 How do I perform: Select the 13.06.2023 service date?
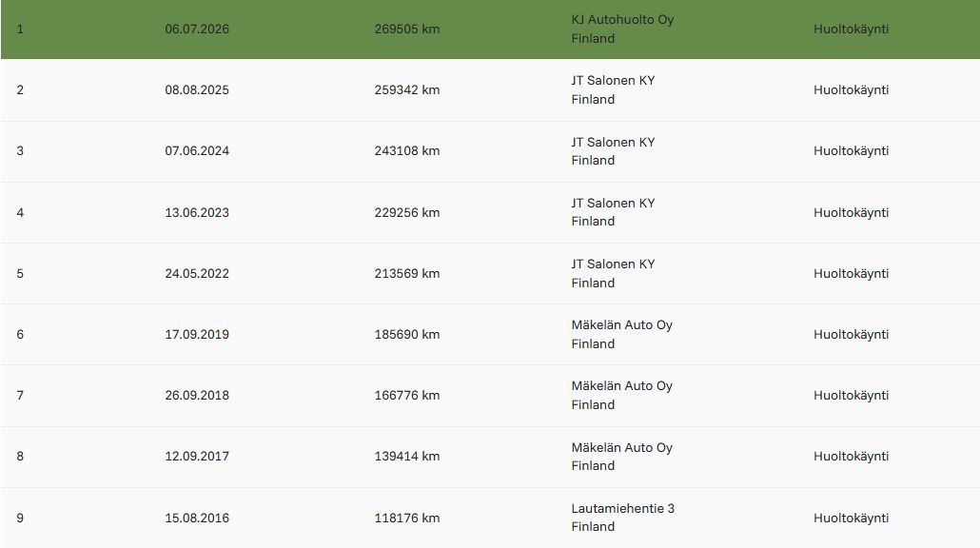pyautogui.click(x=197, y=212)
